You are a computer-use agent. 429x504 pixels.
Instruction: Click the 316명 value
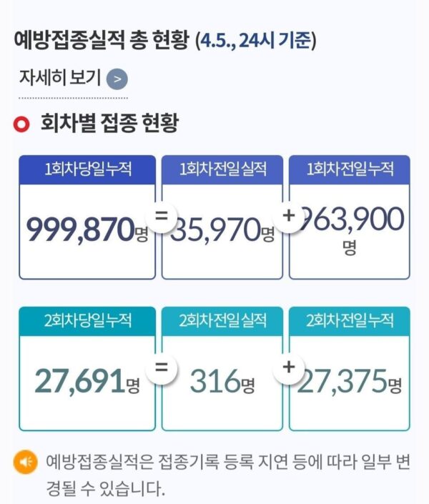[222, 382]
